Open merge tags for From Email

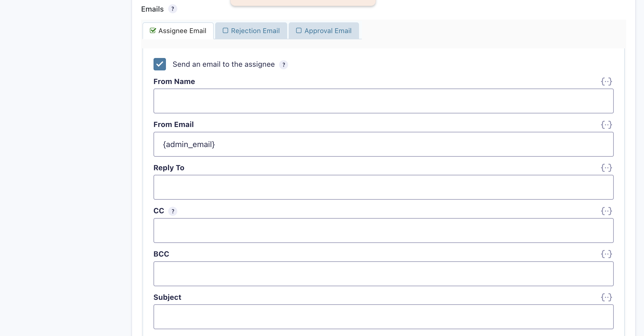click(606, 125)
